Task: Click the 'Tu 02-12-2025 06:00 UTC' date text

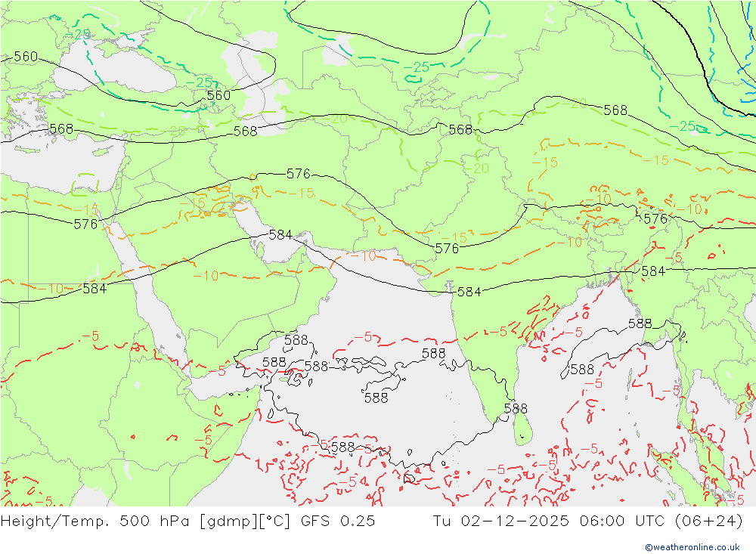Action: click(x=549, y=522)
